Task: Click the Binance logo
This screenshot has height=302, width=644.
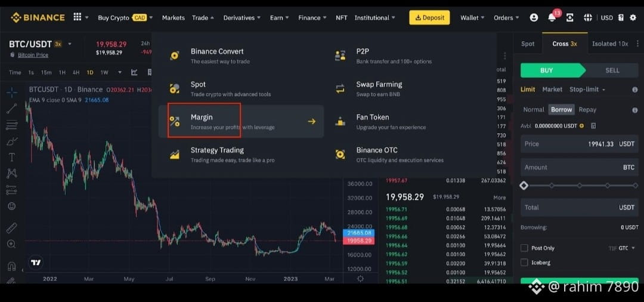Action: point(38,18)
